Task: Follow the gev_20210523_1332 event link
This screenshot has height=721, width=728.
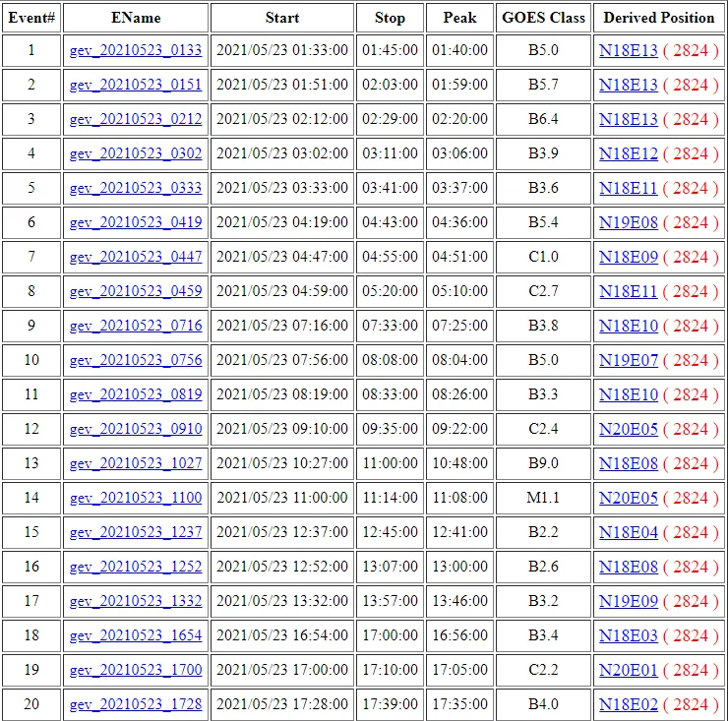Action: (136, 601)
